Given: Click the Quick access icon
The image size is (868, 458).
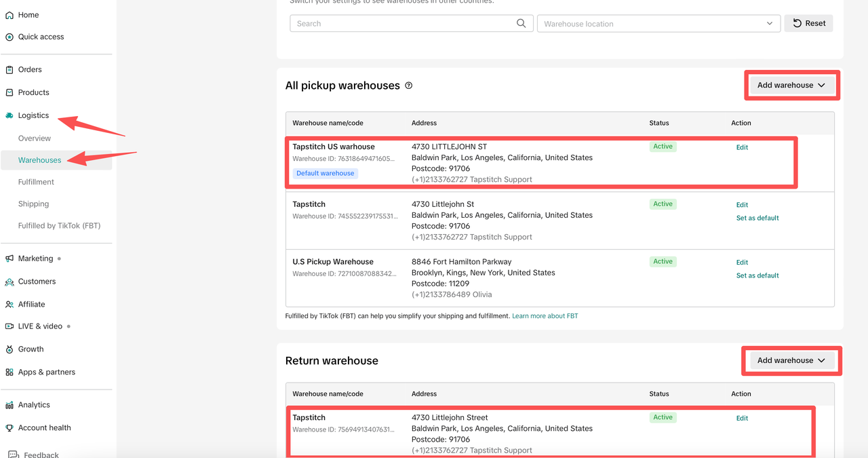Looking at the screenshot, I should (9, 37).
